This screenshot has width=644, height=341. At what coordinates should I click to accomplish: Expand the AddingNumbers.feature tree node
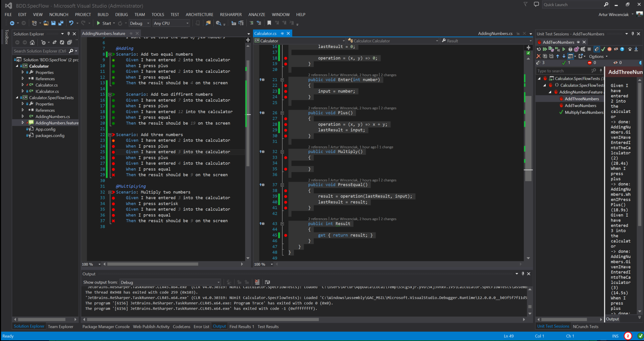[x=23, y=123]
